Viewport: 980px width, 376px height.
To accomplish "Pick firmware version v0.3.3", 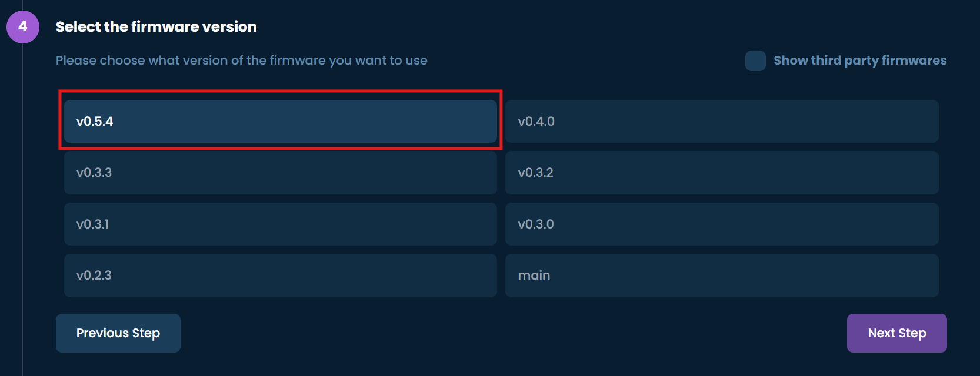I will click(x=281, y=173).
